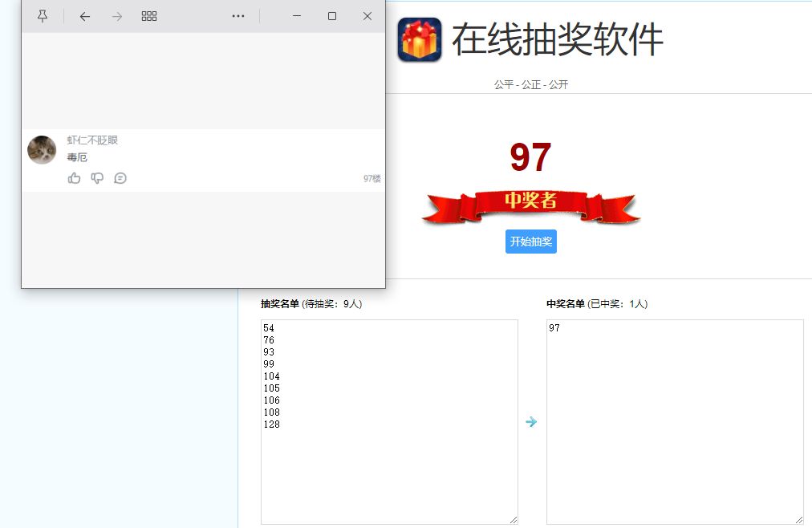This screenshot has width=812, height=528.
Task: Click the 中奖者 red ribbon banner
Action: click(531, 206)
